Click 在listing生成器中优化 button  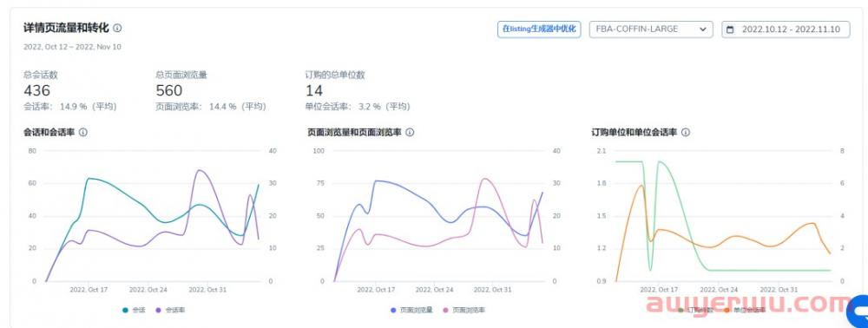pos(539,30)
